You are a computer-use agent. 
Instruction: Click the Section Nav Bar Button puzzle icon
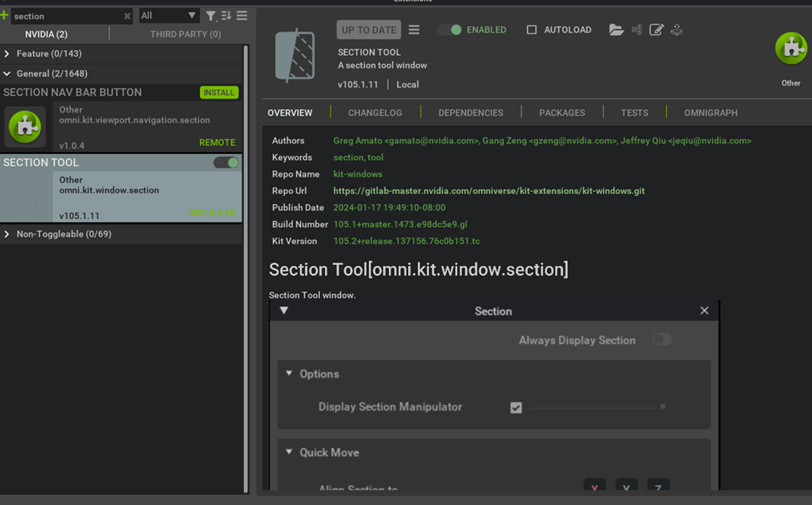(x=25, y=127)
